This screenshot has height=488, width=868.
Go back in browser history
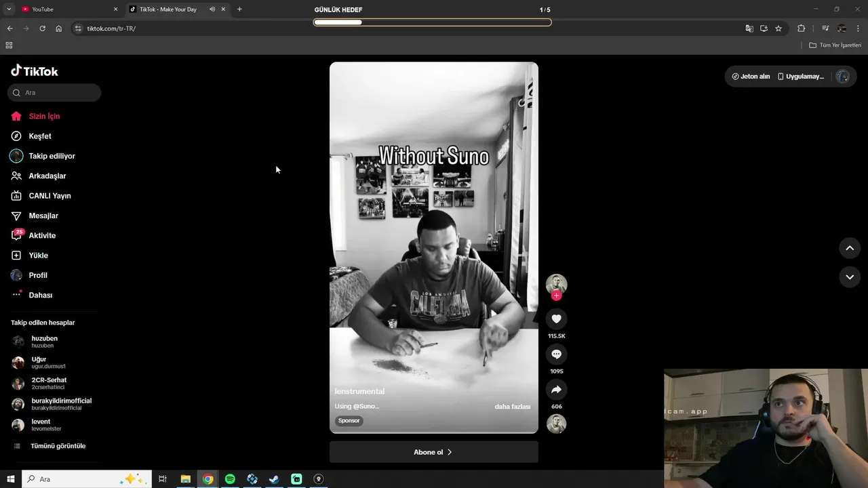pyautogui.click(x=9, y=28)
